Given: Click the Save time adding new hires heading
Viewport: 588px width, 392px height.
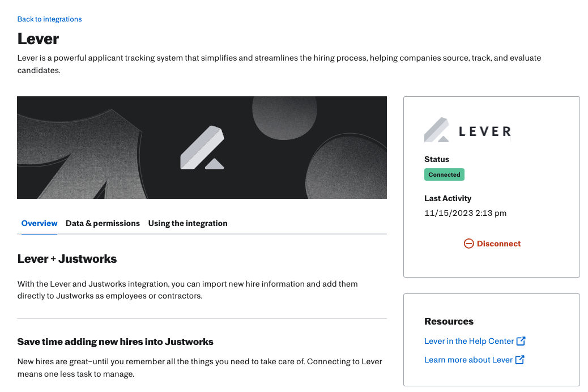Looking at the screenshot, I should point(115,342).
